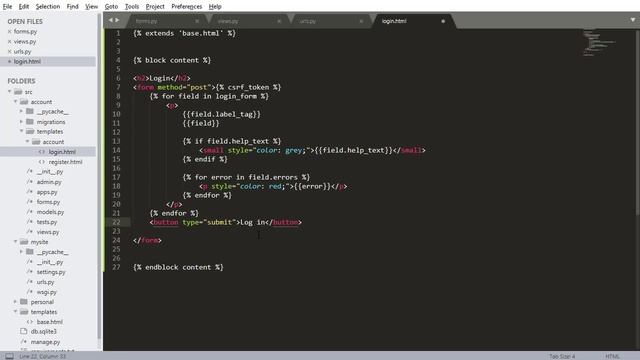Screen dimensions: 640x360
Task: Open wsgi.py in mysite folder
Action: [x=47, y=292]
